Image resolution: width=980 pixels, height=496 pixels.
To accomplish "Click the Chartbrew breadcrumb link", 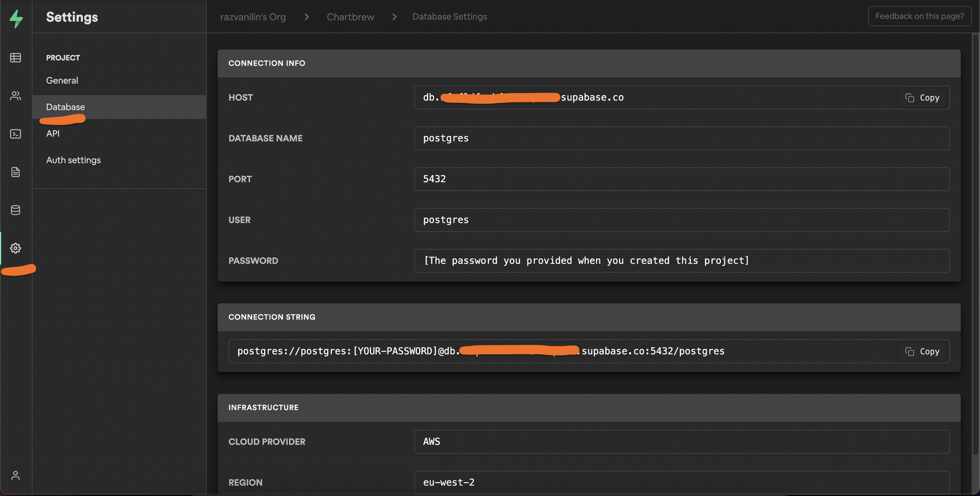I will 350,16.
